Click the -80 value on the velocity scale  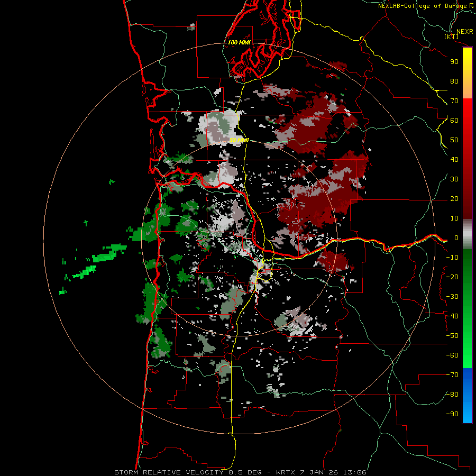(x=452, y=395)
